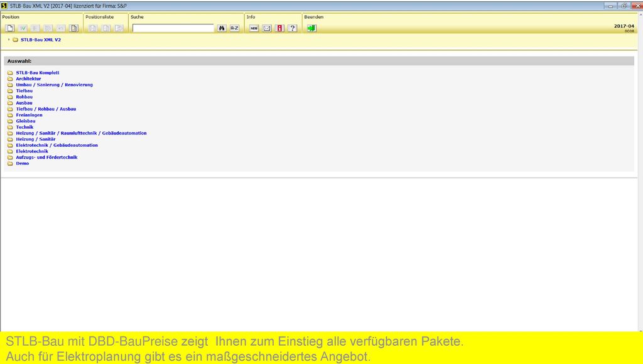Viewport: 643px width, 364px height.
Task: Click folder icon beside the plain Elektrotechnik entry
Action: (10, 151)
